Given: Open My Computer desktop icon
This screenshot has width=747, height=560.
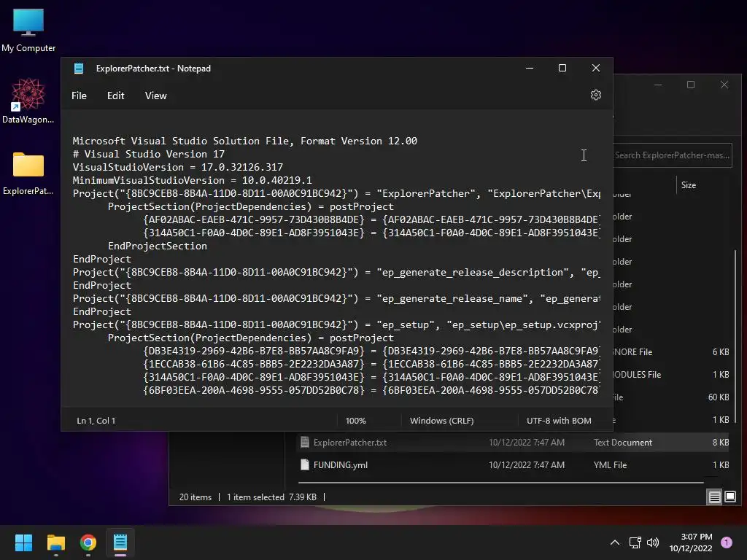Looking at the screenshot, I should point(28,30).
